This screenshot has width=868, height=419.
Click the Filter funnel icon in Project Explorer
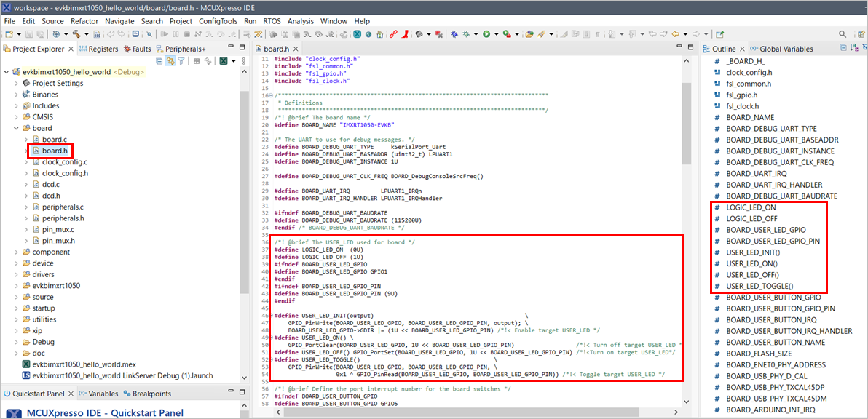[181, 61]
